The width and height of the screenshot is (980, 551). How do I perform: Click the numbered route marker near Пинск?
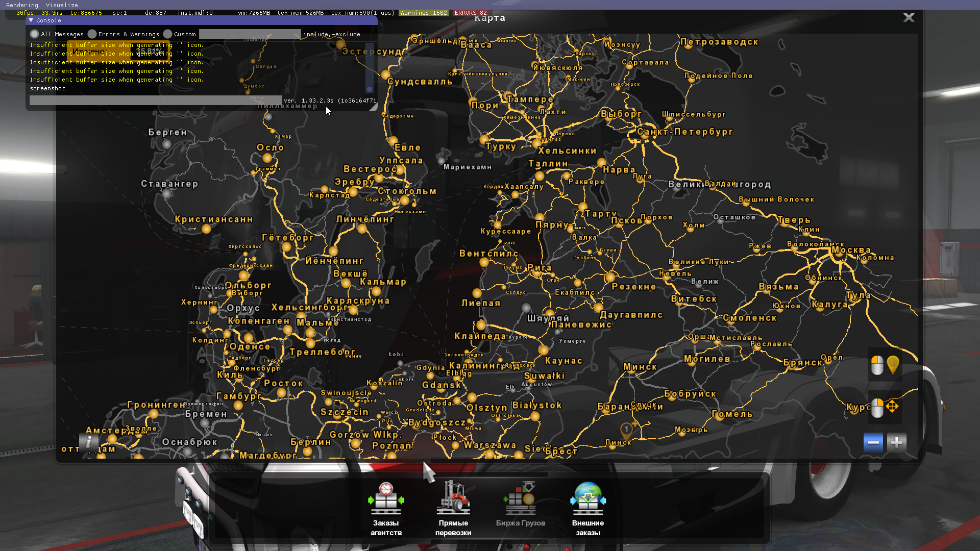pyautogui.click(x=626, y=430)
